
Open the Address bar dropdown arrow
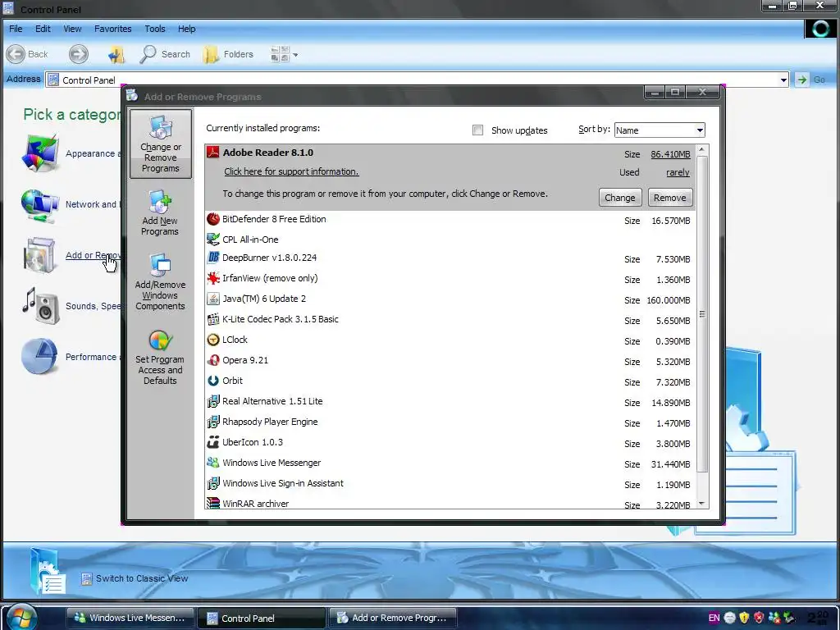tap(783, 80)
